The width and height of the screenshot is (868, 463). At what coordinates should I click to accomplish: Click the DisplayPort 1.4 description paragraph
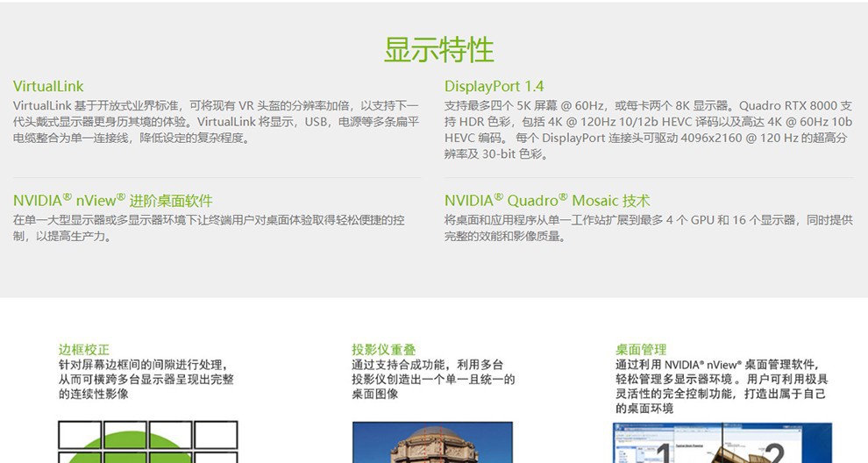point(648,130)
